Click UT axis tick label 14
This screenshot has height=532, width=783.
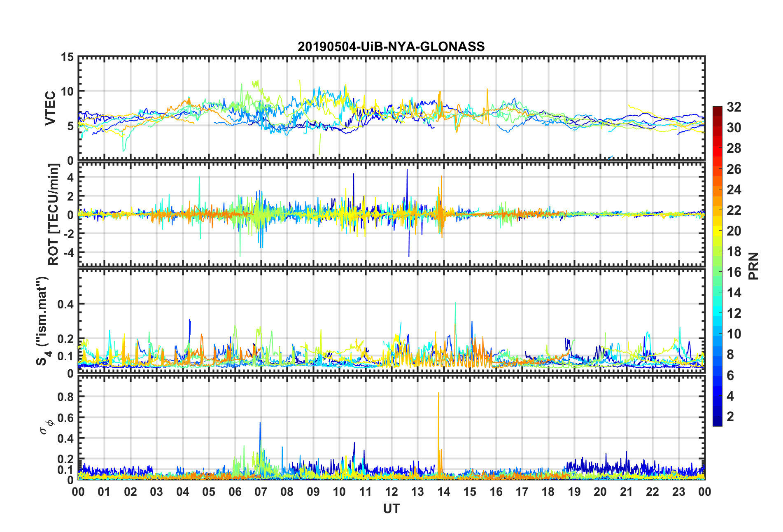[444, 492]
